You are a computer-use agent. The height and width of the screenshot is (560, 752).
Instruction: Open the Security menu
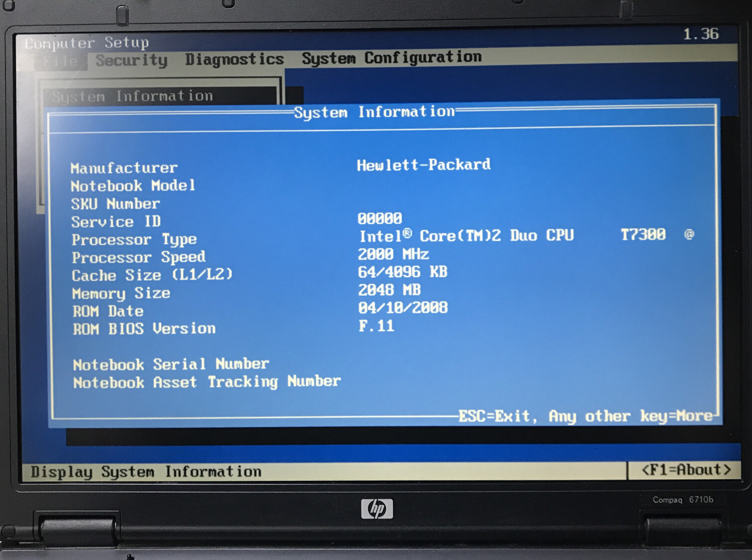click(x=131, y=61)
